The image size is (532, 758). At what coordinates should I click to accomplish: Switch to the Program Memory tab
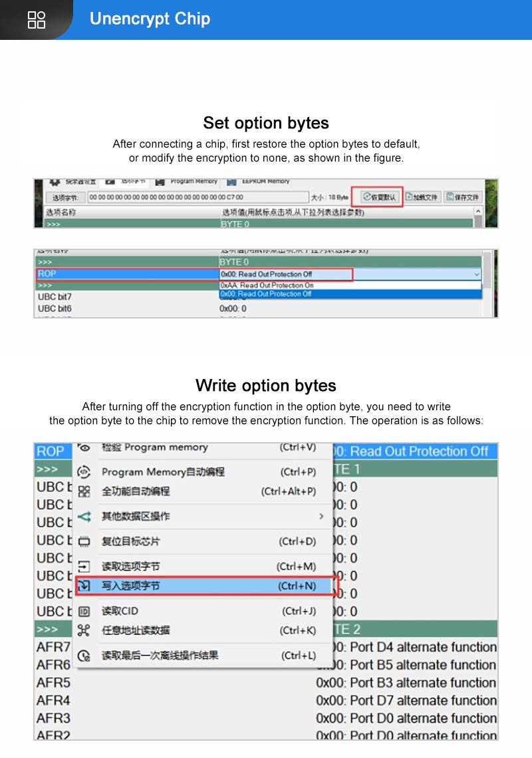tap(193, 181)
